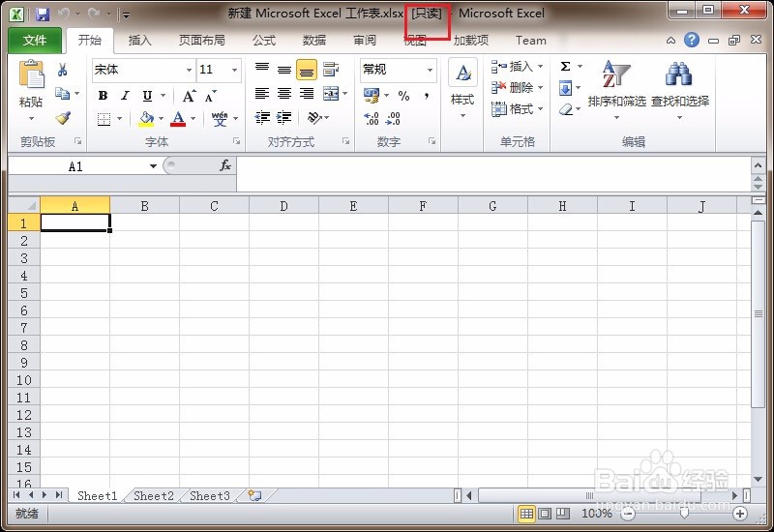Open the 文件 File tab

coord(35,40)
